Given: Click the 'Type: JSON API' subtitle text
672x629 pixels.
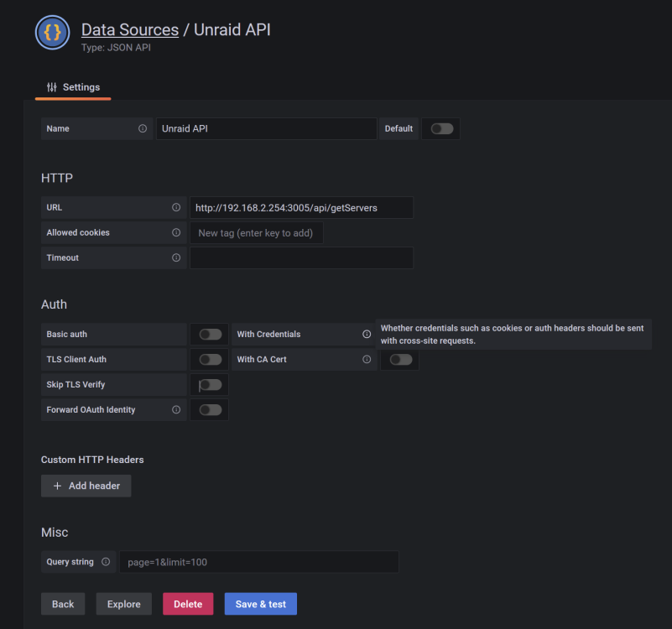Looking at the screenshot, I should point(116,48).
